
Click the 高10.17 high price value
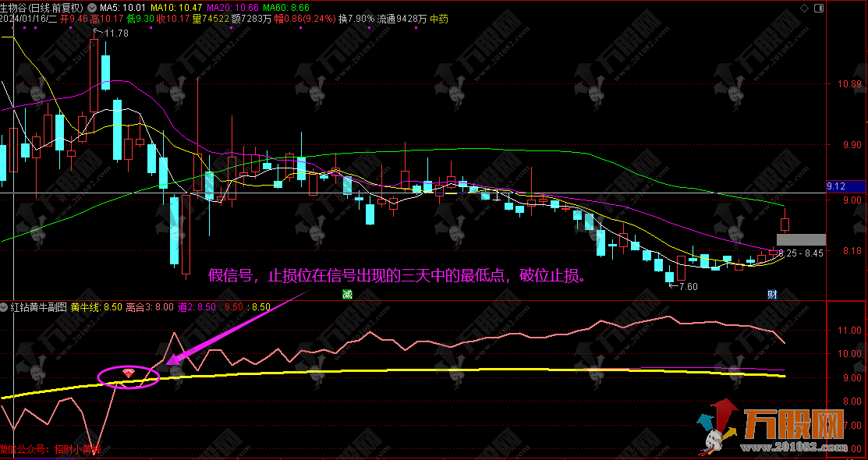[108, 19]
